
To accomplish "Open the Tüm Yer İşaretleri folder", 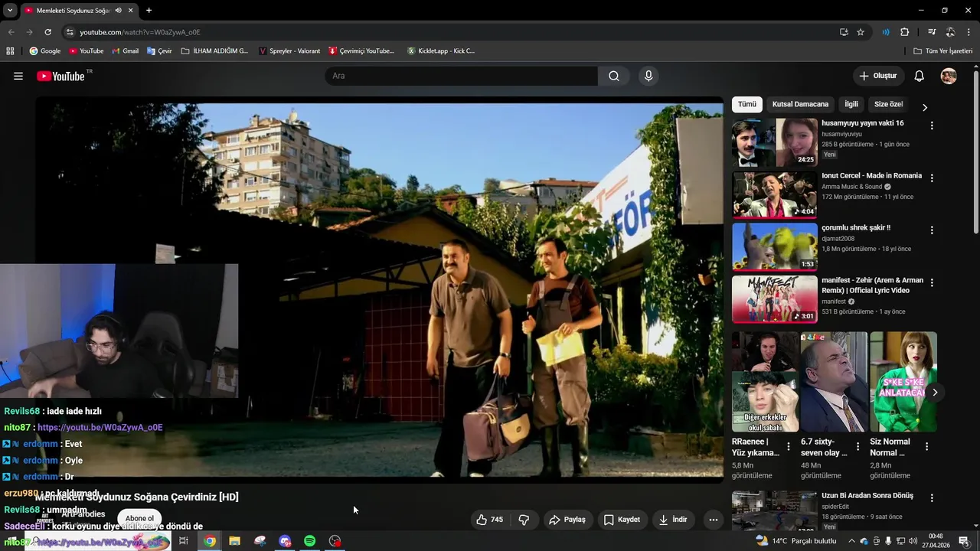I will [943, 51].
